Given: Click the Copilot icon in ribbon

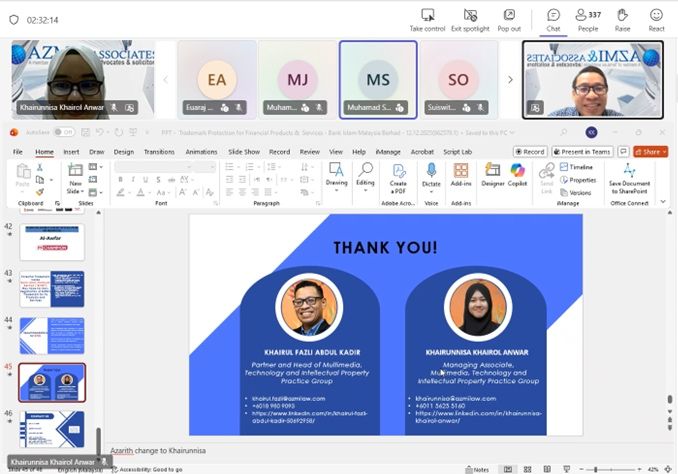Looking at the screenshot, I should [517, 175].
